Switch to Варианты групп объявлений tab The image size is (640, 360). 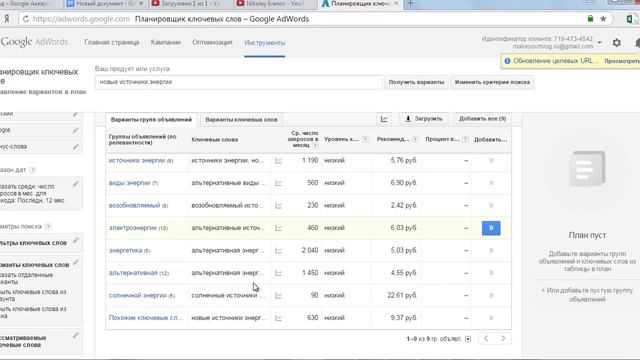(151, 120)
